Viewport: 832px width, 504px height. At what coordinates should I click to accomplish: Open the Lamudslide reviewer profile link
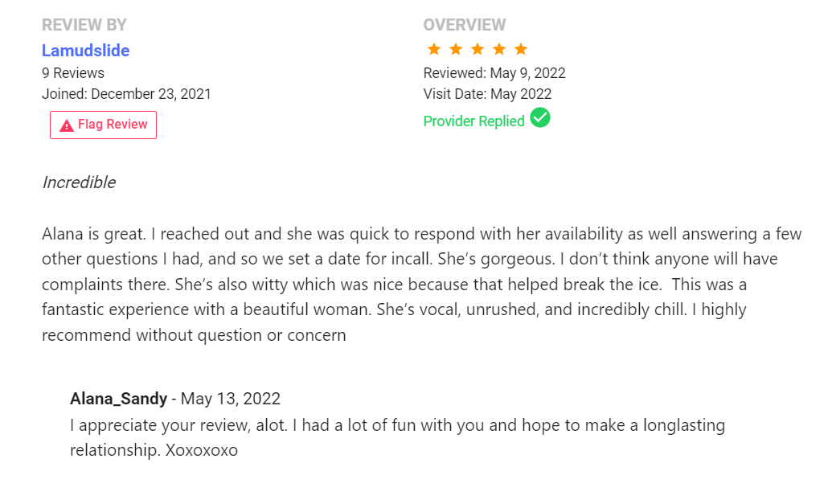(85, 51)
